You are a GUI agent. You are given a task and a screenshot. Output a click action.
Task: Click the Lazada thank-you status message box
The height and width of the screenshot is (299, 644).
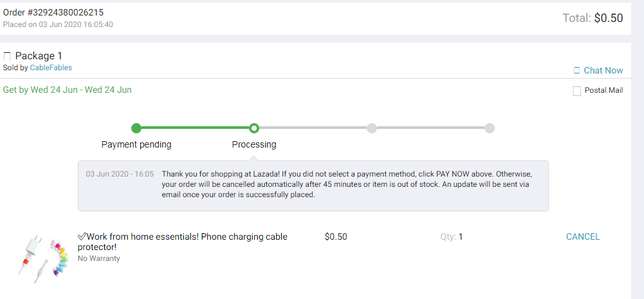click(x=313, y=185)
